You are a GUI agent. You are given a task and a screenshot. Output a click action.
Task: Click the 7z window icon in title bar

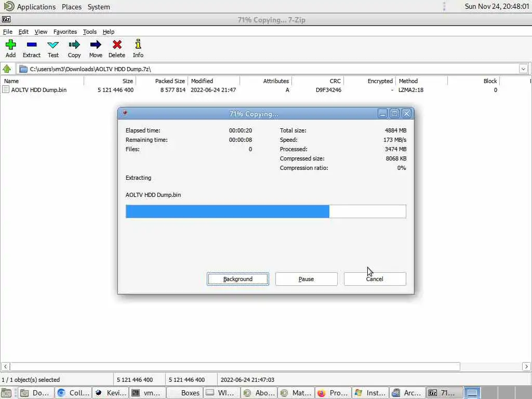[6, 19]
